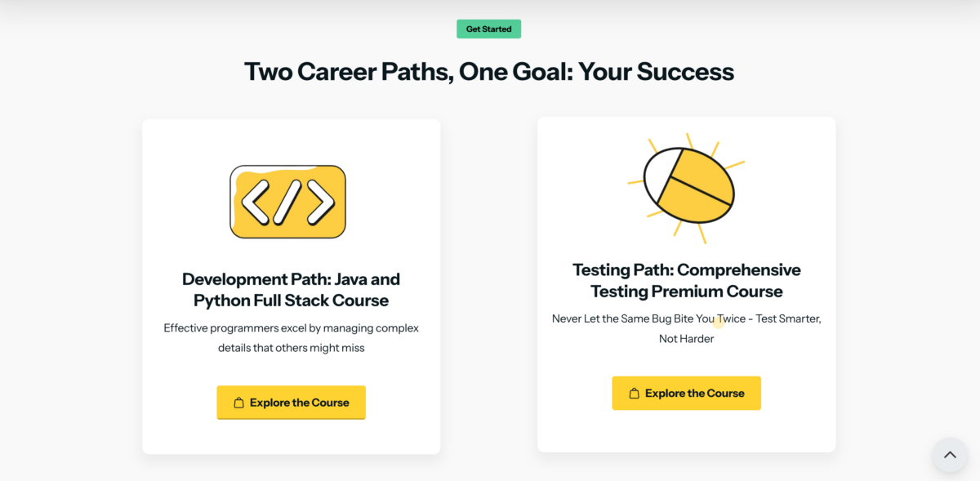Screen dimensions: 980x481
Task: Click 'details that others might miss' text line
Action: 291,348
